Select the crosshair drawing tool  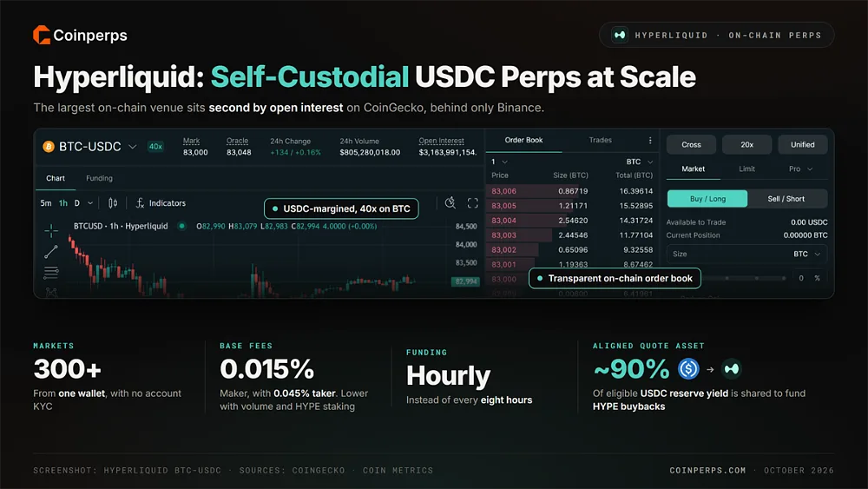pyautogui.click(x=51, y=230)
